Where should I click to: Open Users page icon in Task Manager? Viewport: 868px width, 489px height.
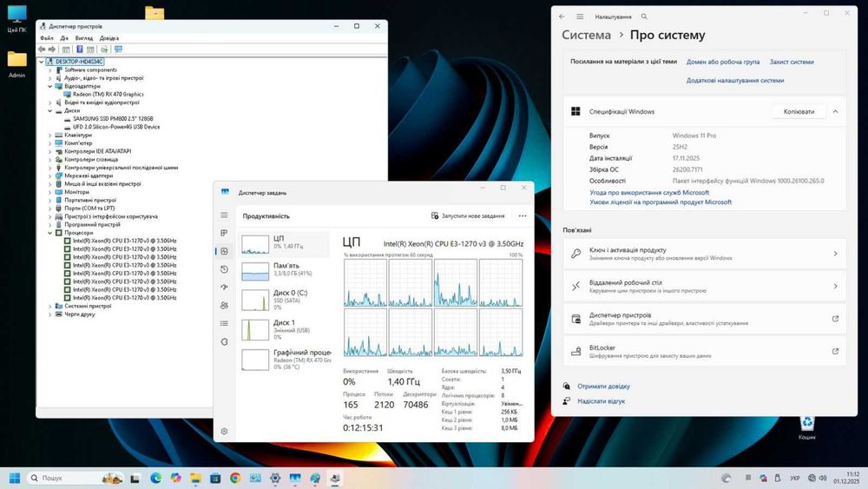[224, 305]
